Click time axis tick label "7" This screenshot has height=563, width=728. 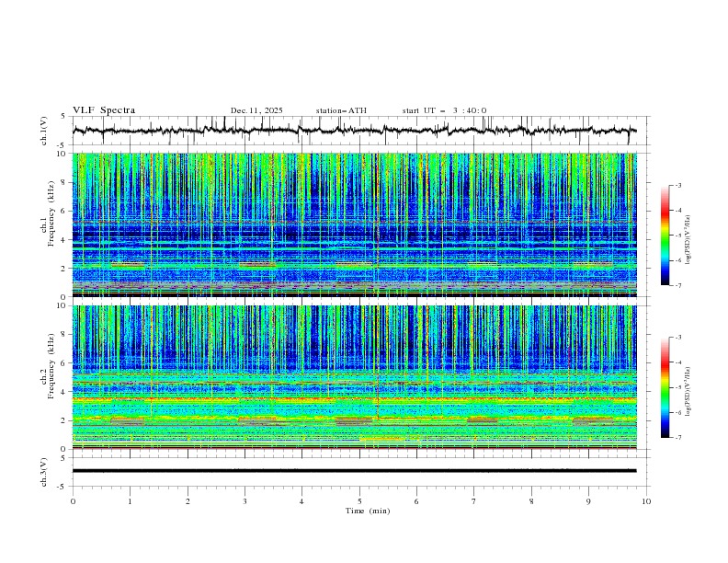click(474, 501)
